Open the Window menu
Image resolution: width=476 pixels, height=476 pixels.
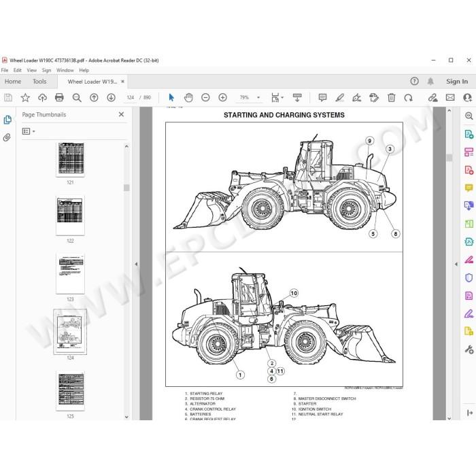[x=65, y=70]
